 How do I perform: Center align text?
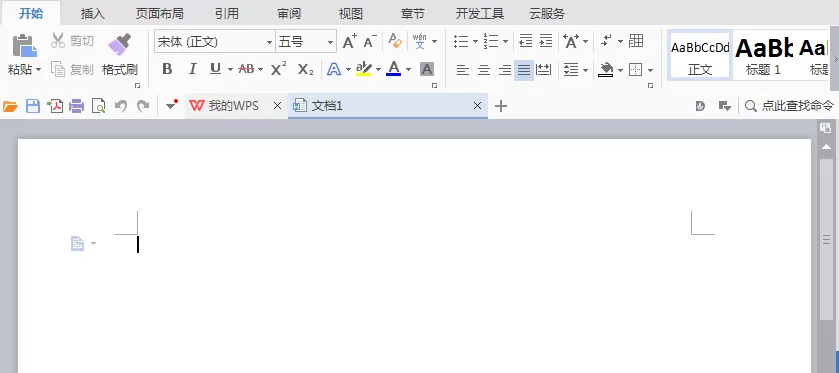[484, 70]
